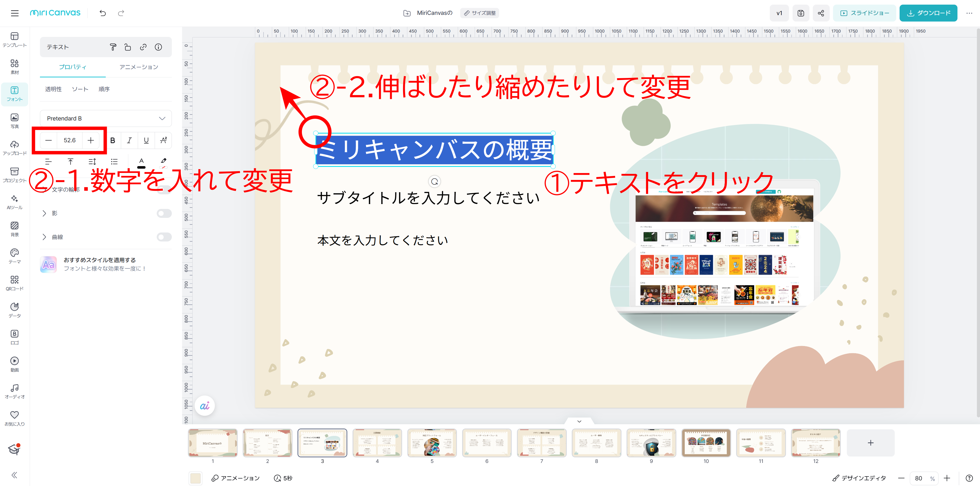Click the info icon in テキスト header

click(158, 47)
